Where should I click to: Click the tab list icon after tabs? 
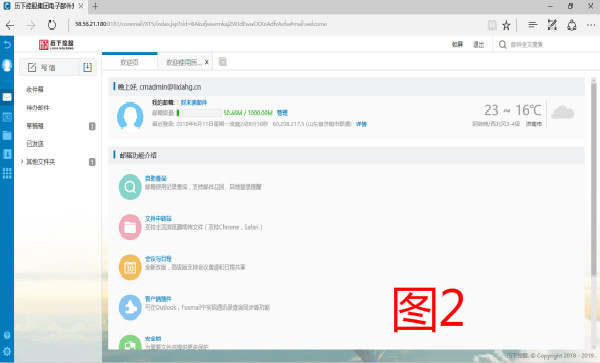(x=222, y=62)
